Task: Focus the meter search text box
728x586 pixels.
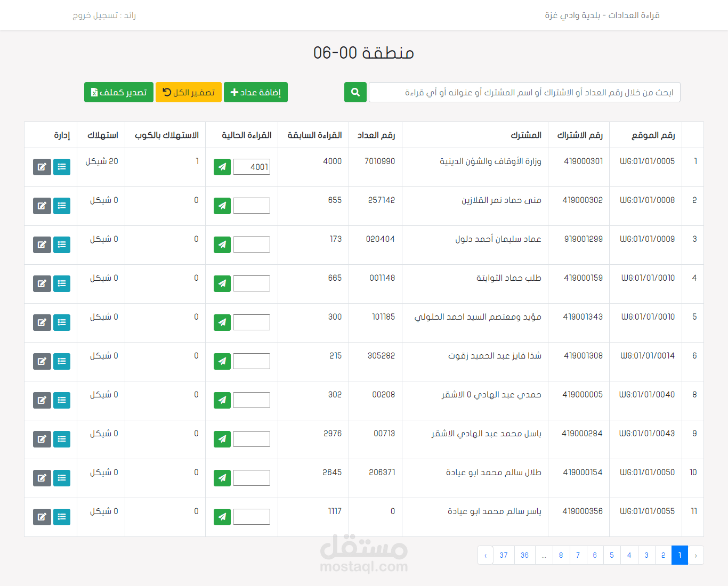Action: [524, 92]
